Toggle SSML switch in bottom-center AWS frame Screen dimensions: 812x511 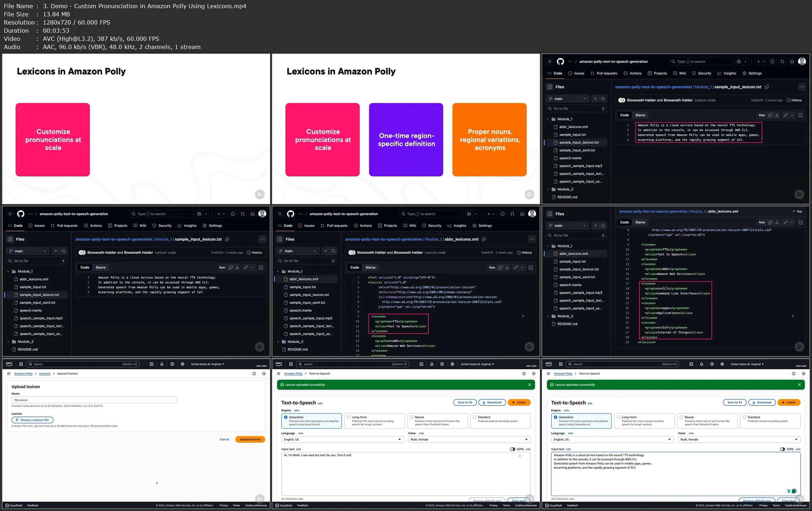click(x=512, y=449)
